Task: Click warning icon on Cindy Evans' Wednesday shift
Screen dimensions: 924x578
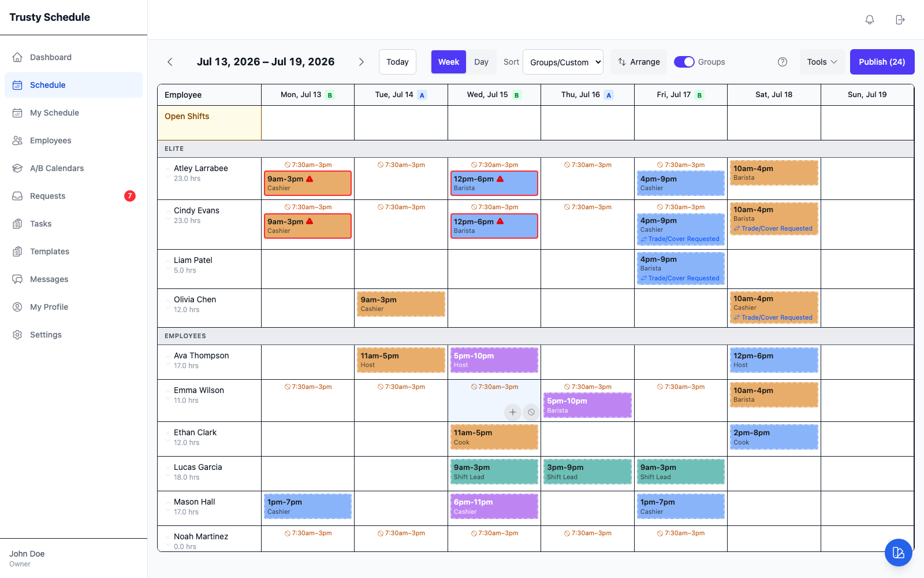Action: (500, 221)
